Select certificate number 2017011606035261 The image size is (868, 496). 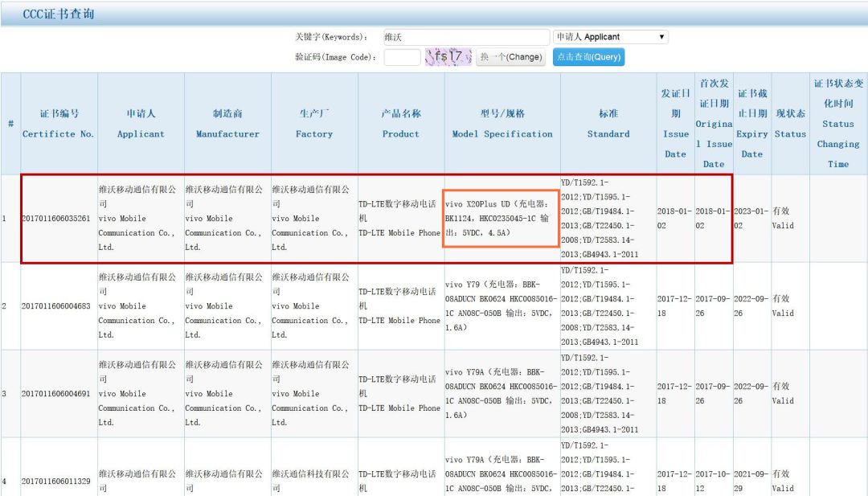[55, 218]
